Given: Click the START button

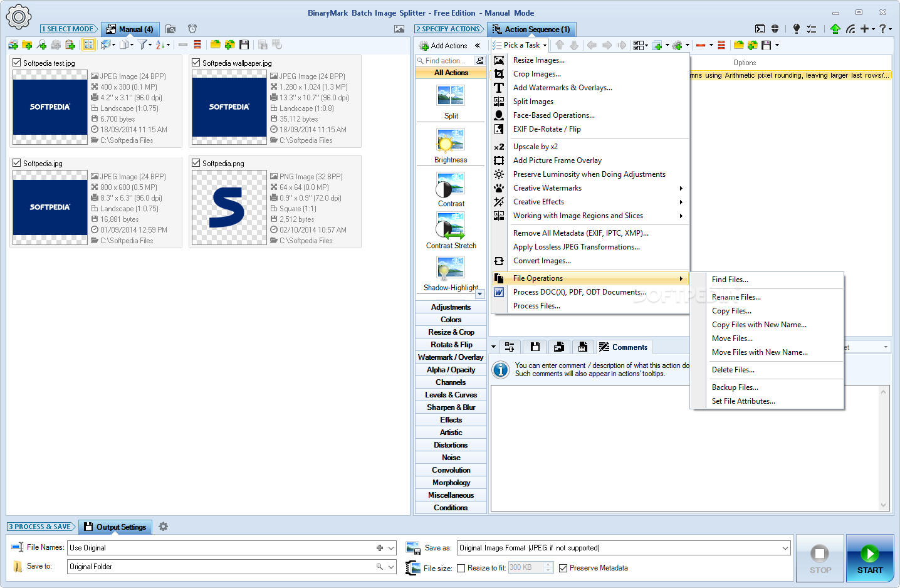Looking at the screenshot, I should coord(870,559).
